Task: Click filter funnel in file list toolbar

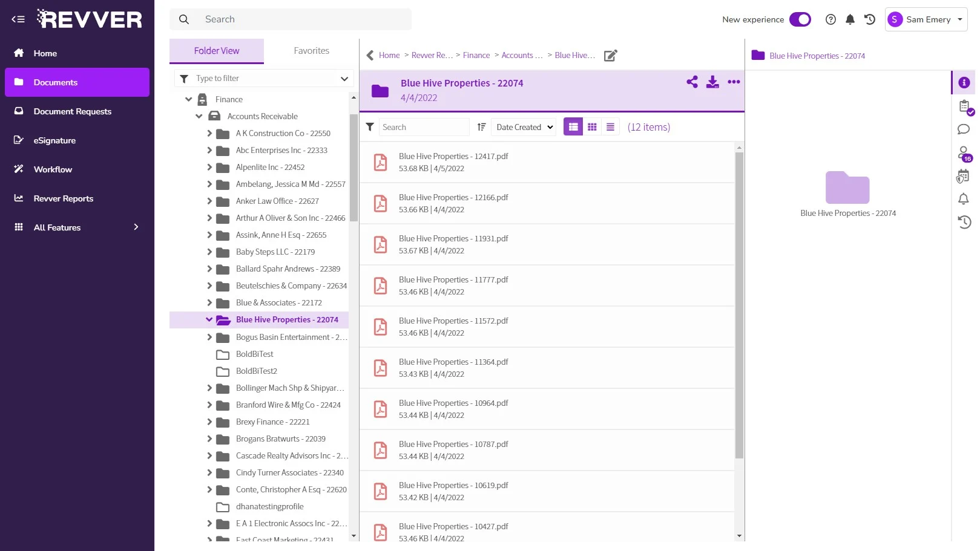Action: (370, 127)
